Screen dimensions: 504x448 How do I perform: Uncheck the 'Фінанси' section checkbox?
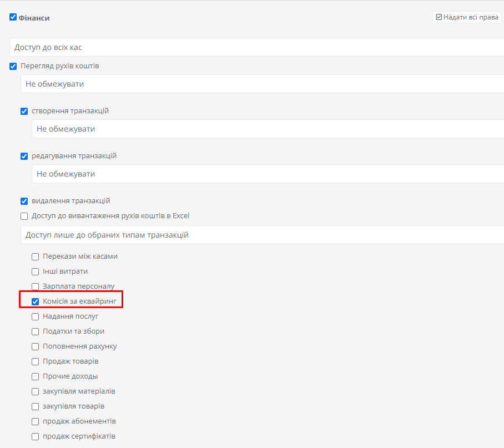(x=13, y=17)
